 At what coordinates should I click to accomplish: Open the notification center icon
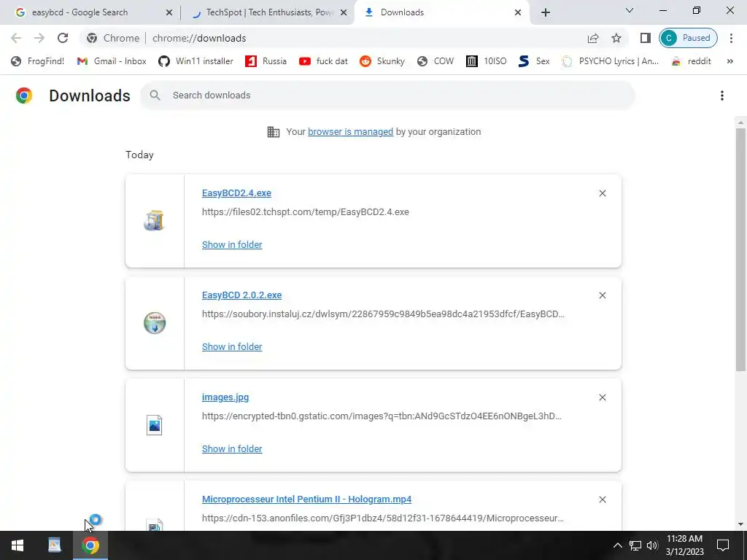[723, 545]
